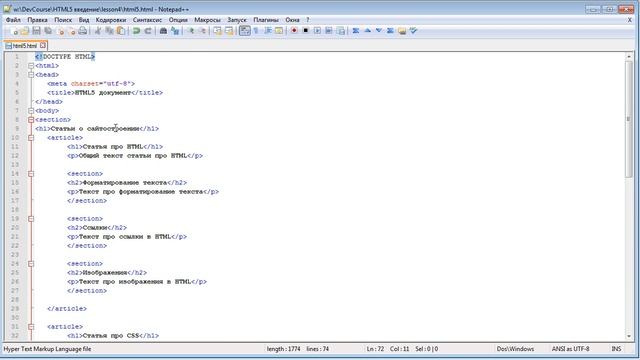Open the Плагины menu
The height and width of the screenshot is (360, 640).
click(x=266, y=20)
